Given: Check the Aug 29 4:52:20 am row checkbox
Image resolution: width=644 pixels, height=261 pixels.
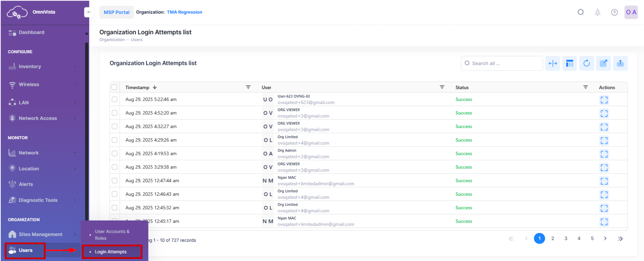Looking at the screenshot, I should (x=114, y=113).
